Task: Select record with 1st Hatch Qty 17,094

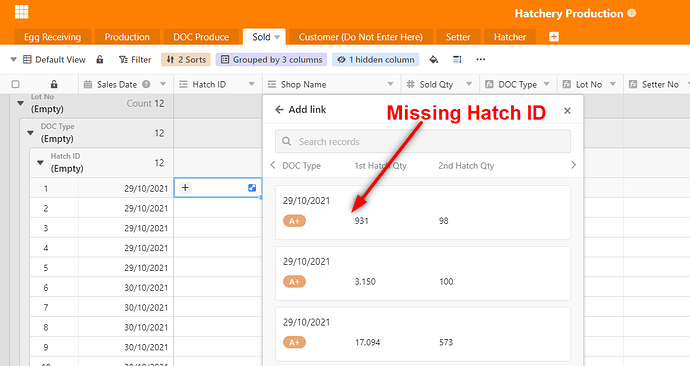Action: [423, 334]
